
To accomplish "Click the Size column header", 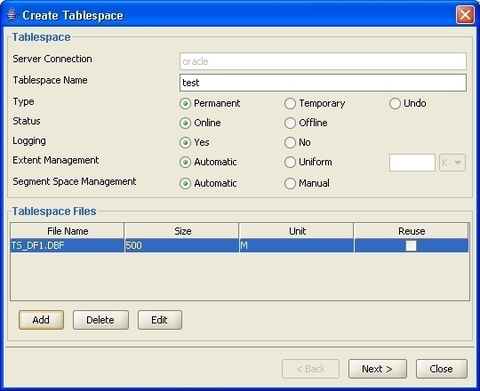I will (x=182, y=231).
